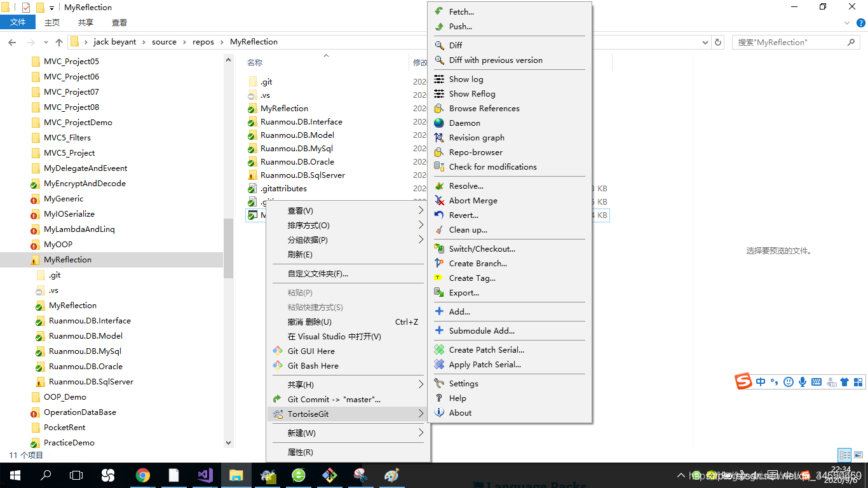Click the 名称 column header

[x=255, y=62]
